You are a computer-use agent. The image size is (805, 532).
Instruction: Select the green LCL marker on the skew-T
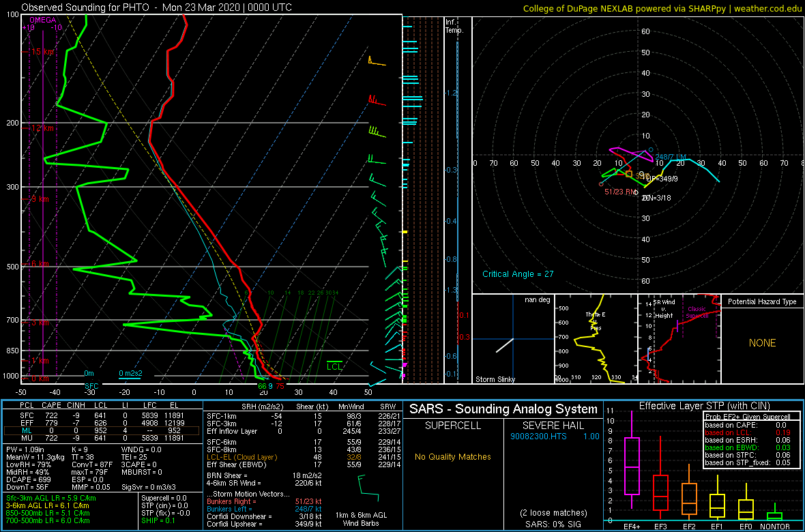point(335,367)
